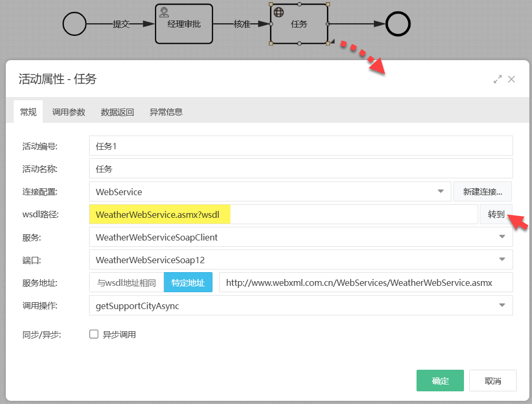Open the 数据返回 tab
This screenshot has width=532, height=404.
click(117, 112)
